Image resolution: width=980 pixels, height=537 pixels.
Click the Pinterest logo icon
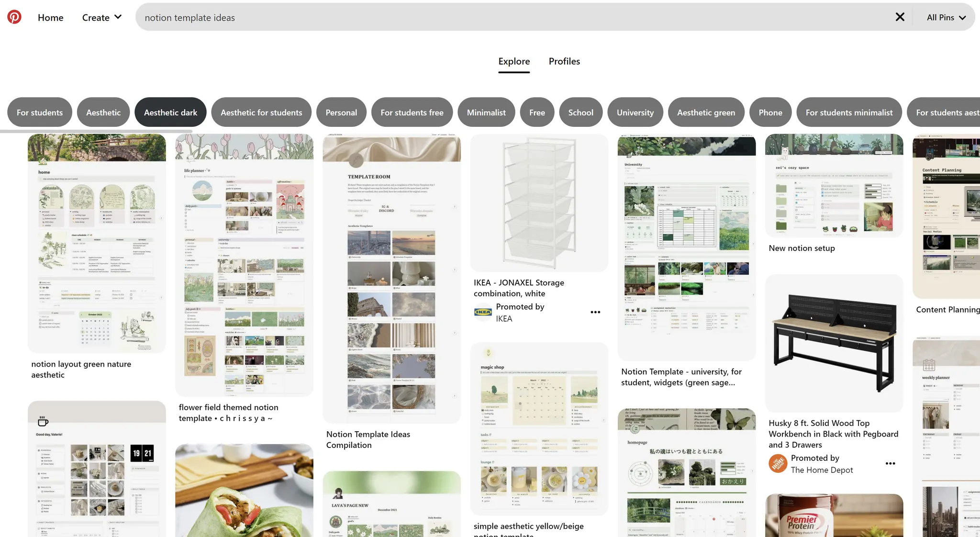14,17
